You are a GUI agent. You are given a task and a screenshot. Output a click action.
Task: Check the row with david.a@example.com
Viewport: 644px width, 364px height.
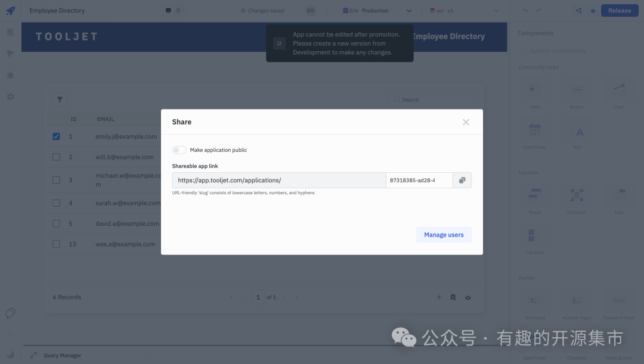[56, 223]
